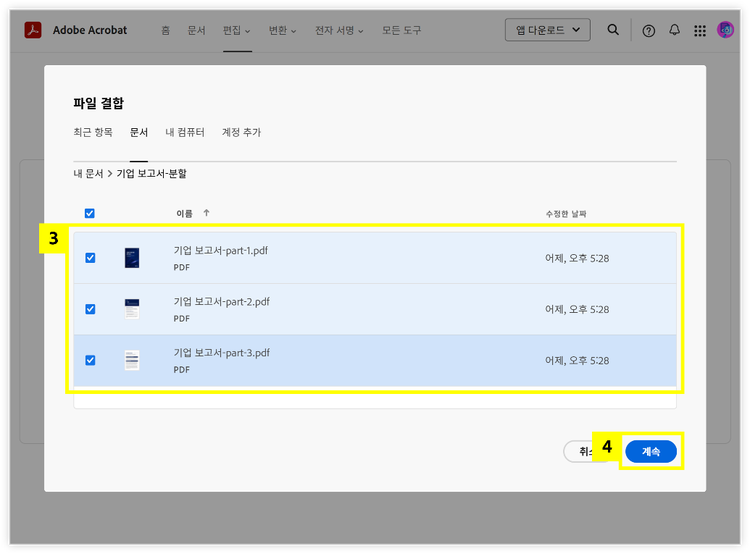Image resolution: width=750 pixels, height=554 pixels.
Task: Open the 문서 item in top navigation
Action: [197, 31]
